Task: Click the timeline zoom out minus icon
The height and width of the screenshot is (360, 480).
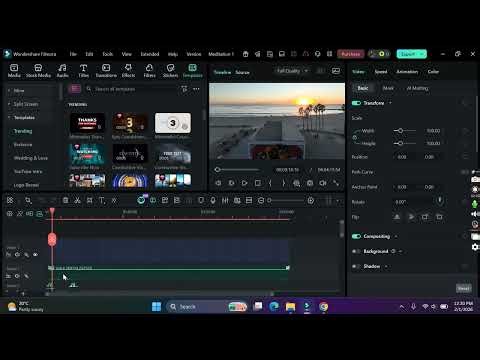Action: tap(261, 200)
